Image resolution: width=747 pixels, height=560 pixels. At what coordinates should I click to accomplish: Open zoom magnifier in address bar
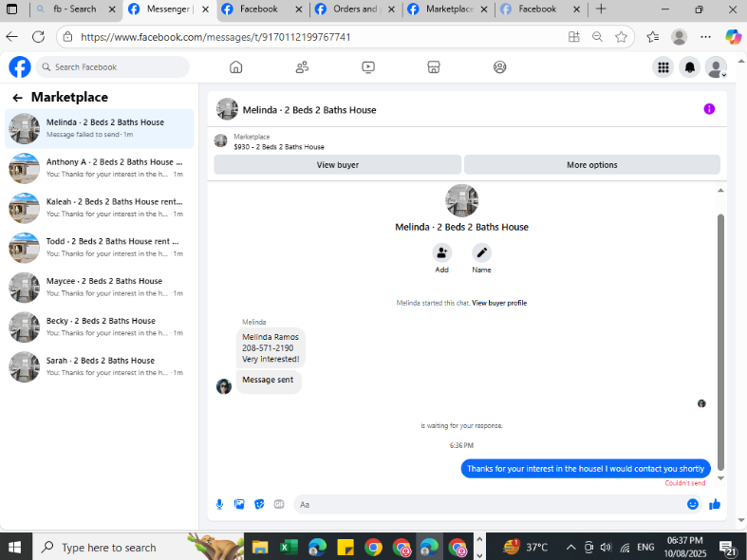coord(597,37)
